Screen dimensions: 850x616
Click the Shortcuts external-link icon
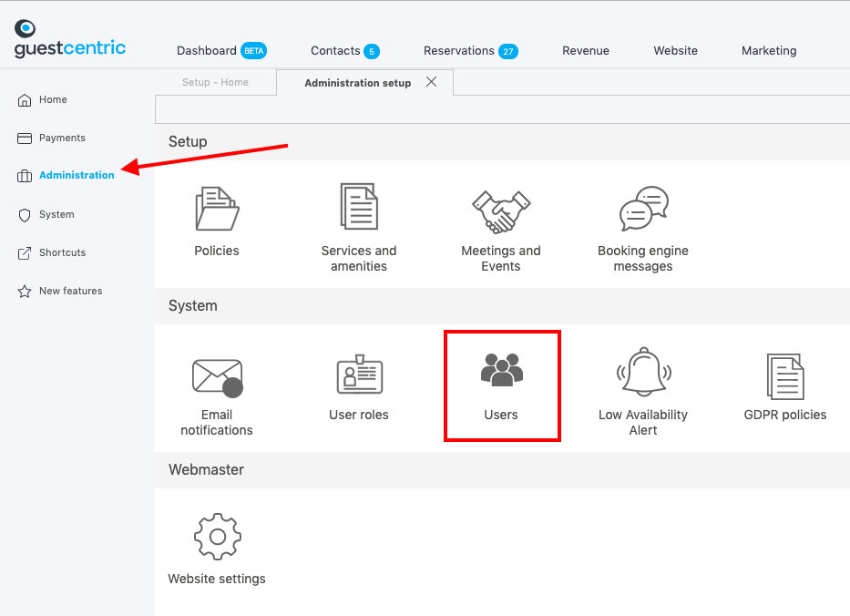(25, 253)
